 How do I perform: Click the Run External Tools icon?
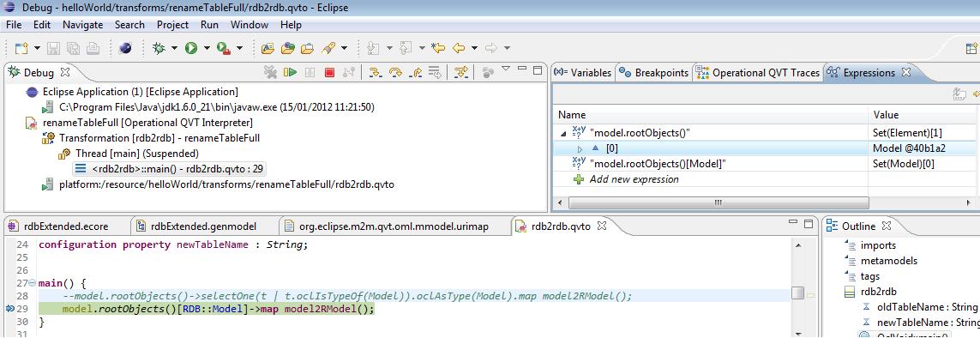click(224, 48)
